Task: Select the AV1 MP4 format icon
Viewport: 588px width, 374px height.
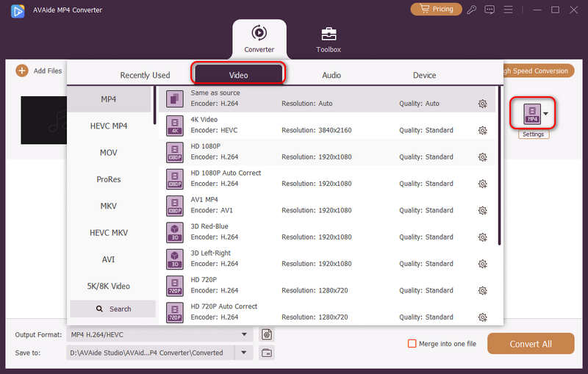Action: pyautogui.click(x=175, y=206)
